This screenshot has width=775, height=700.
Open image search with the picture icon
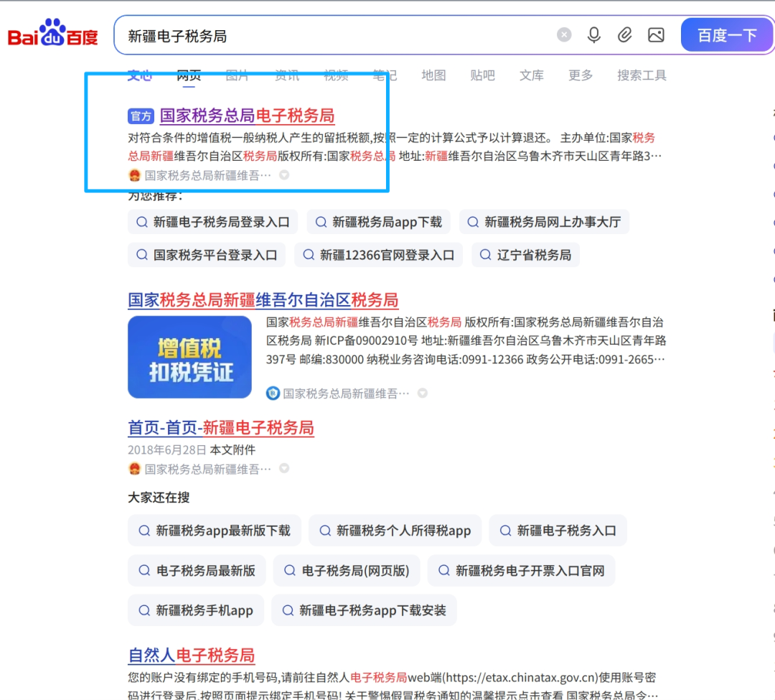[x=656, y=35]
